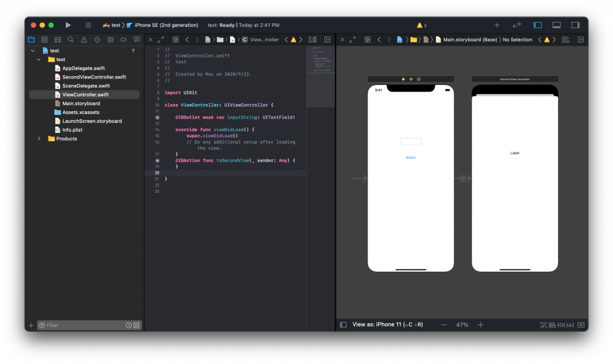Open the Test navigator diamond icon

98,40
